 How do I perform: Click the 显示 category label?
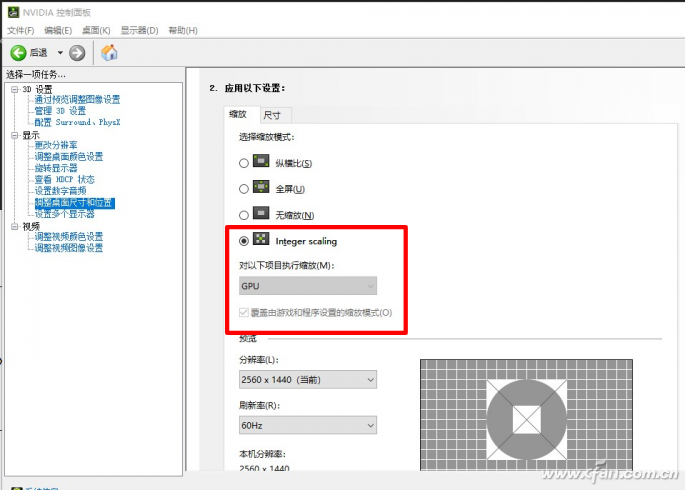click(x=31, y=135)
